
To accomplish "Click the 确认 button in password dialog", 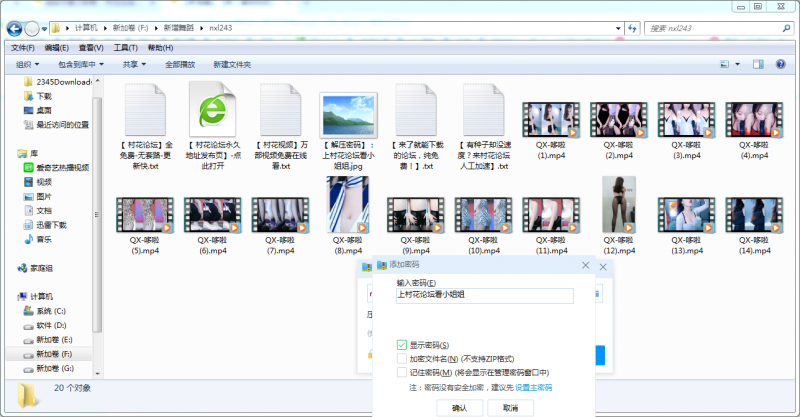I will (x=460, y=408).
